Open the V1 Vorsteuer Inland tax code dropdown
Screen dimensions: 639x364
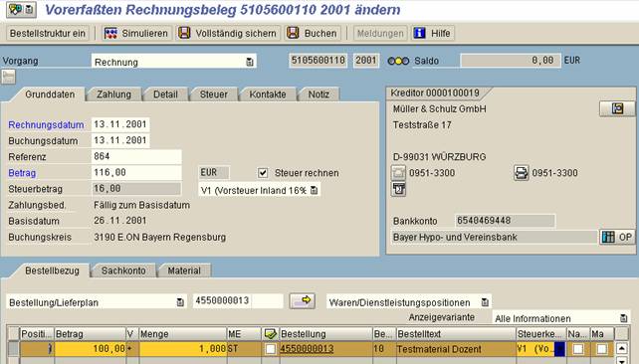[x=314, y=190]
